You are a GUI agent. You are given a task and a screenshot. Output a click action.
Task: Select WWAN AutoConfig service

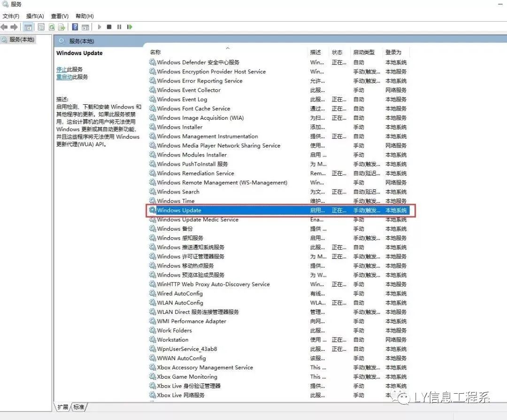[x=278, y=358]
